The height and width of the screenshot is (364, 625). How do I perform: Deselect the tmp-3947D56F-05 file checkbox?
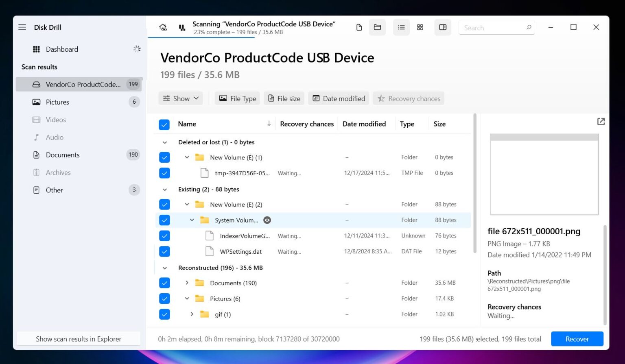click(164, 173)
